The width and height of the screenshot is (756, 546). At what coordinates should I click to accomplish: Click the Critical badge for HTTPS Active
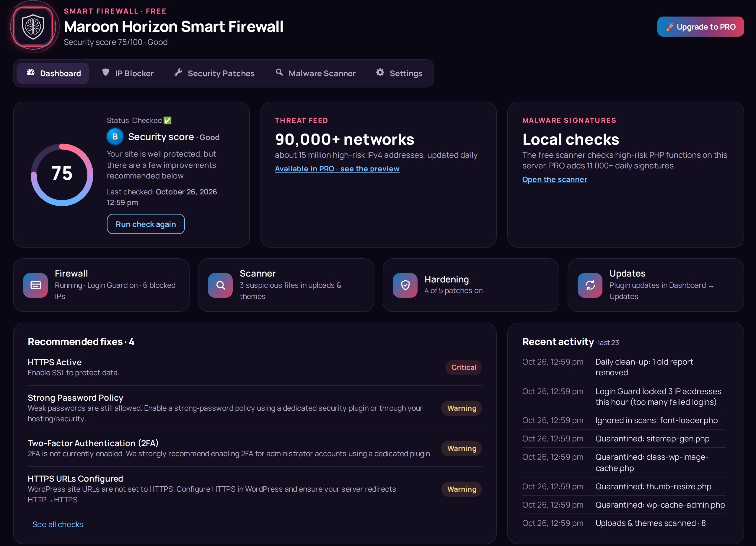click(463, 367)
